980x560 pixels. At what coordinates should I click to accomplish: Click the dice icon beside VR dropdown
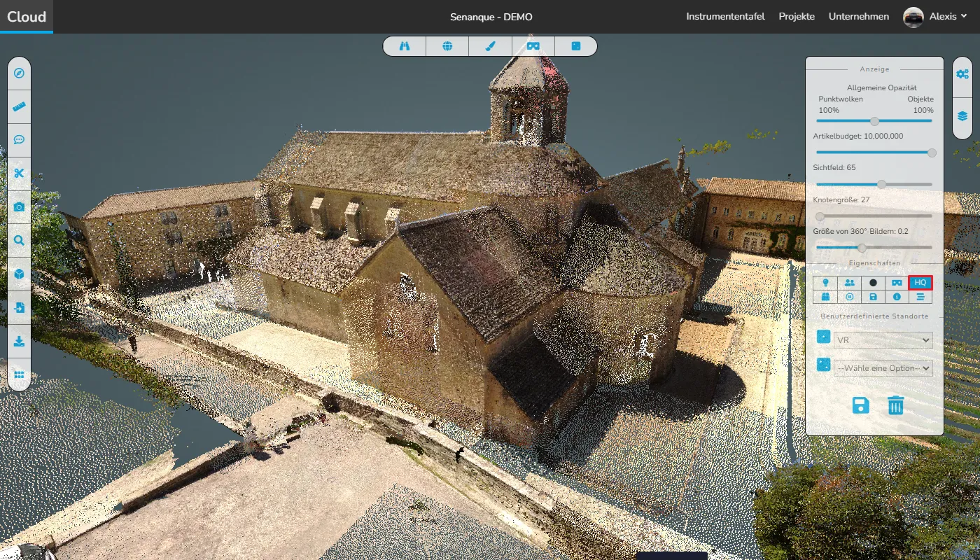point(824,337)
